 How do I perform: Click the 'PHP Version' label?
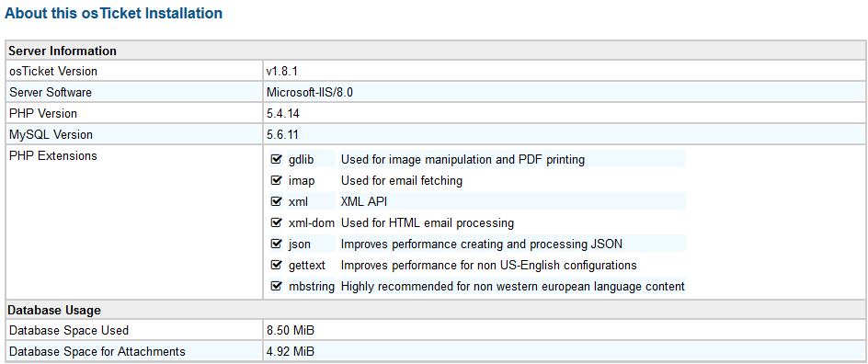pyautogui.click(x=43, y=113)
